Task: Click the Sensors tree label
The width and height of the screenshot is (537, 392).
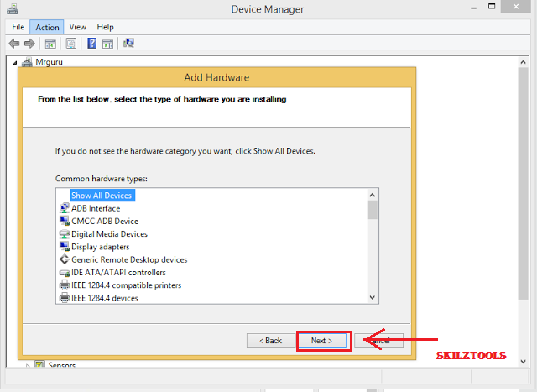Action: [x=62, y=364]
